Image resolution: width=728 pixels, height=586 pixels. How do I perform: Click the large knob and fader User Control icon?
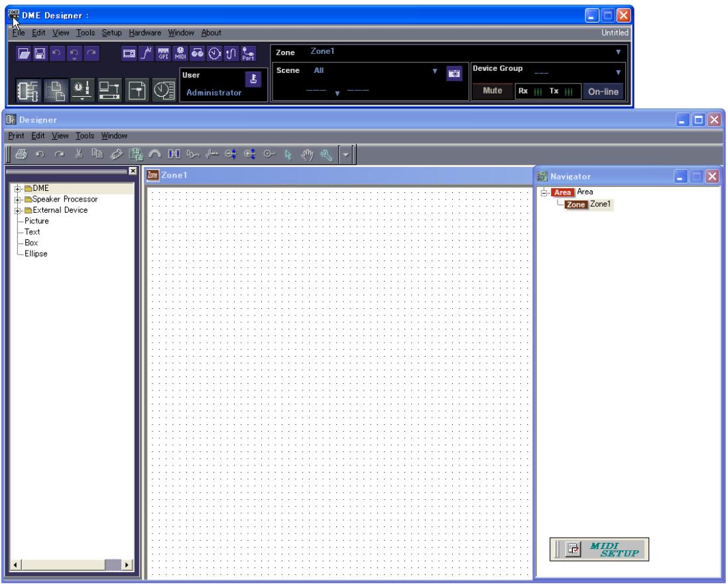point(83,90)
